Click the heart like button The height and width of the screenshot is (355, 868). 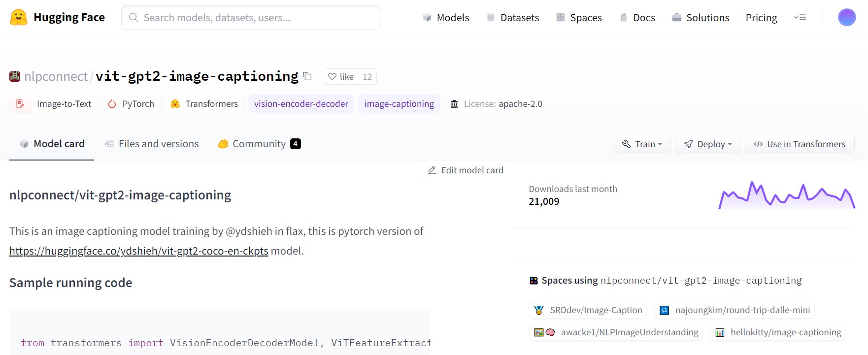(341, 76)
